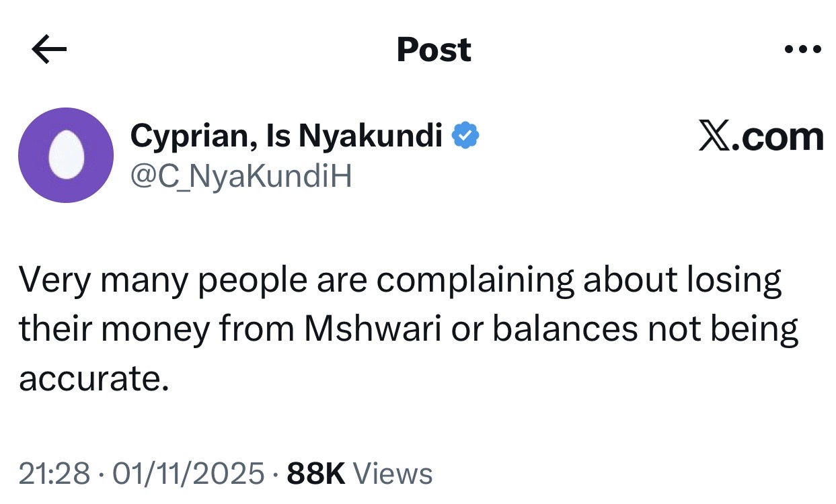Image resolution: width=836 pixels, height=504 pixels.
Task: Open the purple egg profile avatar
Action: pyautogui.click(x=66, y=155)
